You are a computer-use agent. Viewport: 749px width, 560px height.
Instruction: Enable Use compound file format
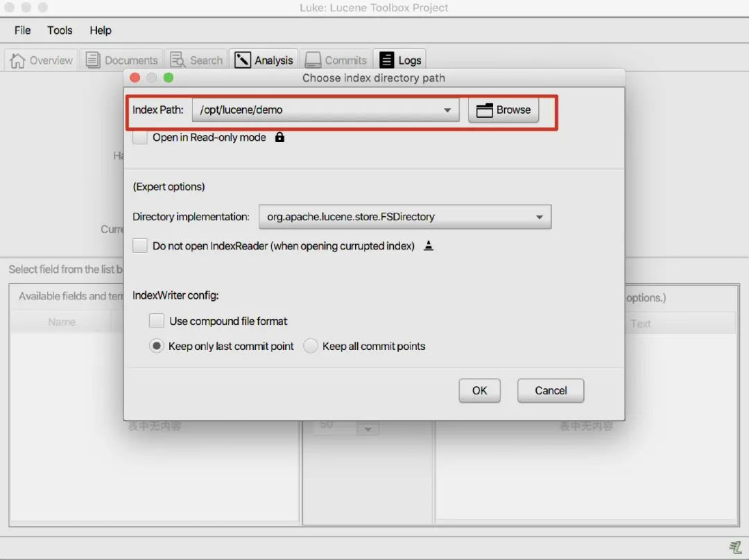[156, 321]
